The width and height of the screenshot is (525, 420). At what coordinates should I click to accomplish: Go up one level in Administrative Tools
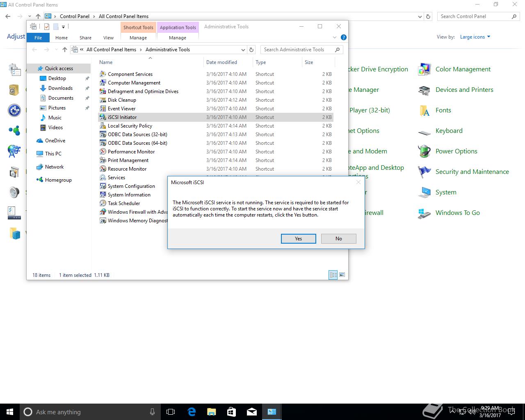tap(64, 50)
